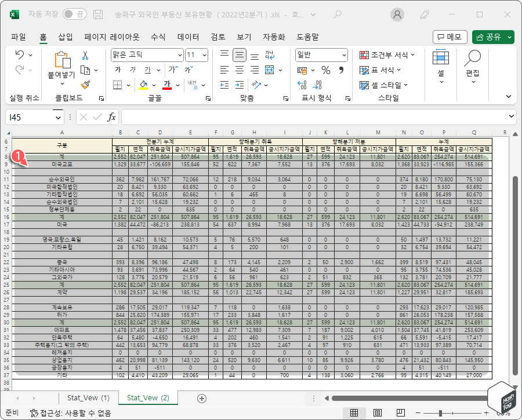Toggle Underline formatting
522x420 pixels.
[x=147, y=70]
